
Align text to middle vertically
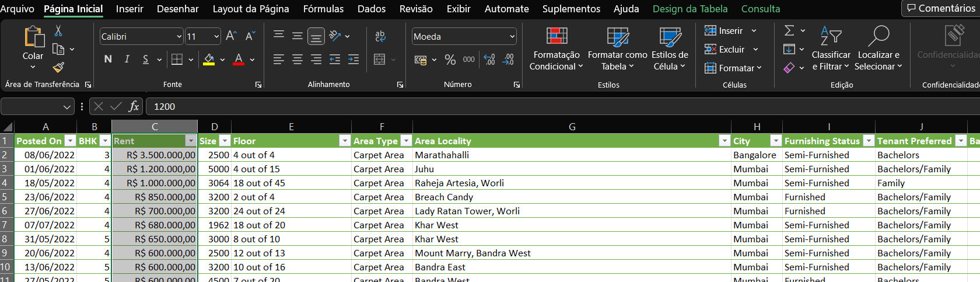297,36
